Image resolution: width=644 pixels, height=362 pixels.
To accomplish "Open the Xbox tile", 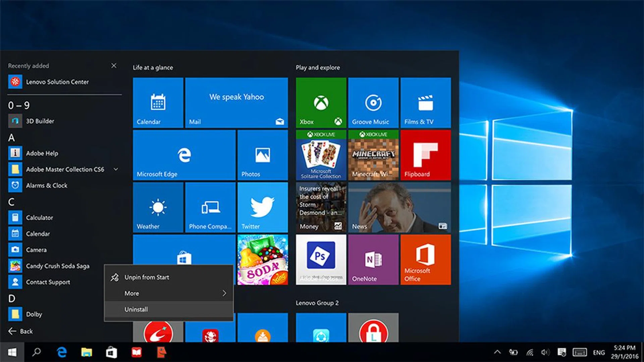I will [321, 102].
